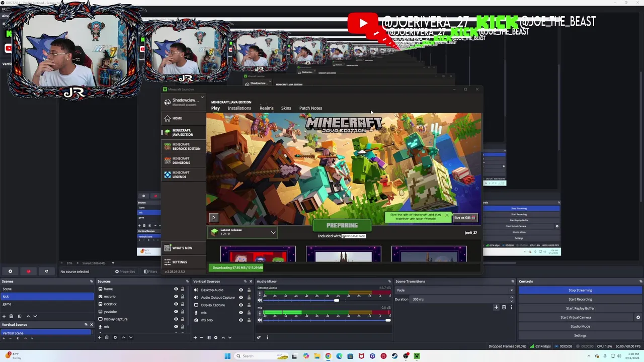644x362 pixels.
Task: Select the Play tab in launcher
Action: [215, 108]
